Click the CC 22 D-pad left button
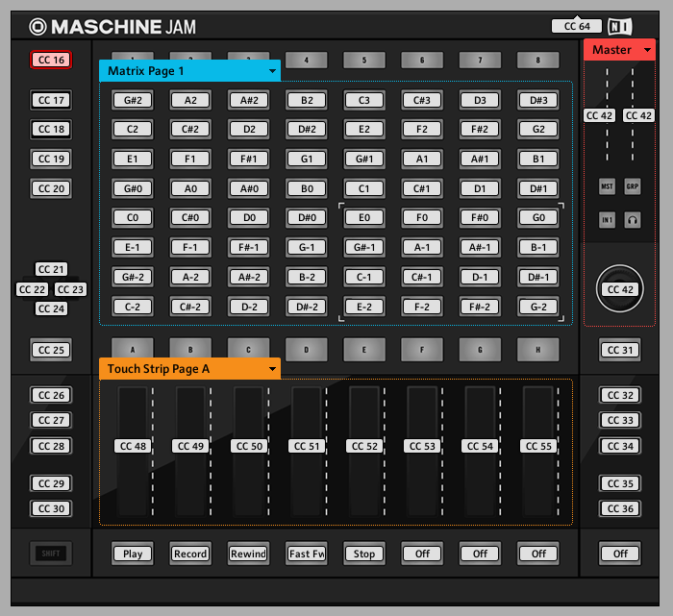 pyautogui.click(x=32, y=289)
